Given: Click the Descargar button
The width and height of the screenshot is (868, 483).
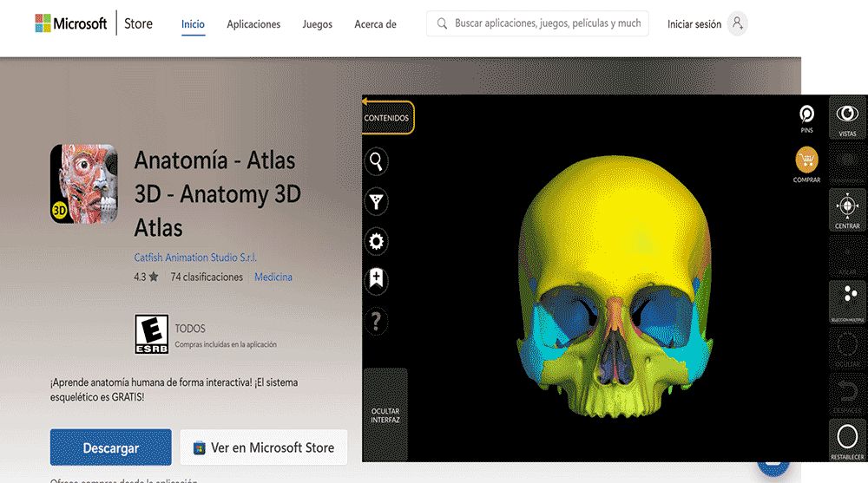Looking at the screenshot, I should coord(111,447).
